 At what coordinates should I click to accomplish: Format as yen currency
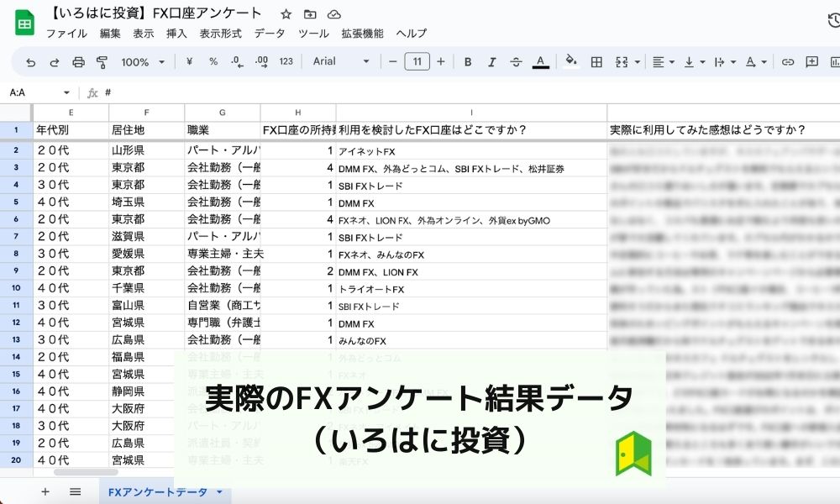(189, 61)
